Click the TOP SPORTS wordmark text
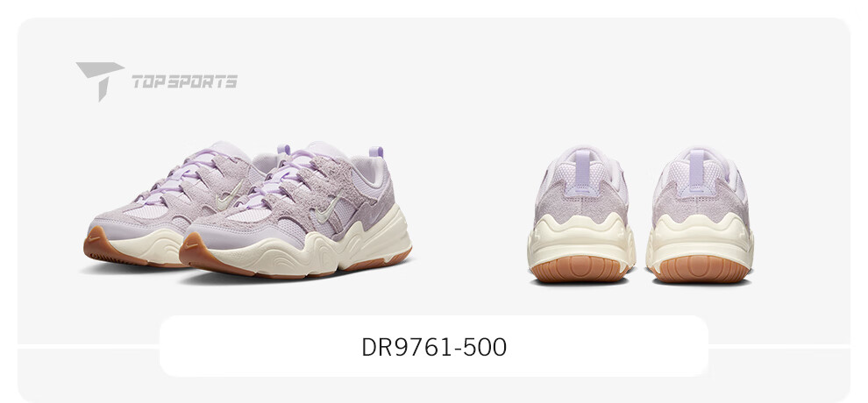 184,81
